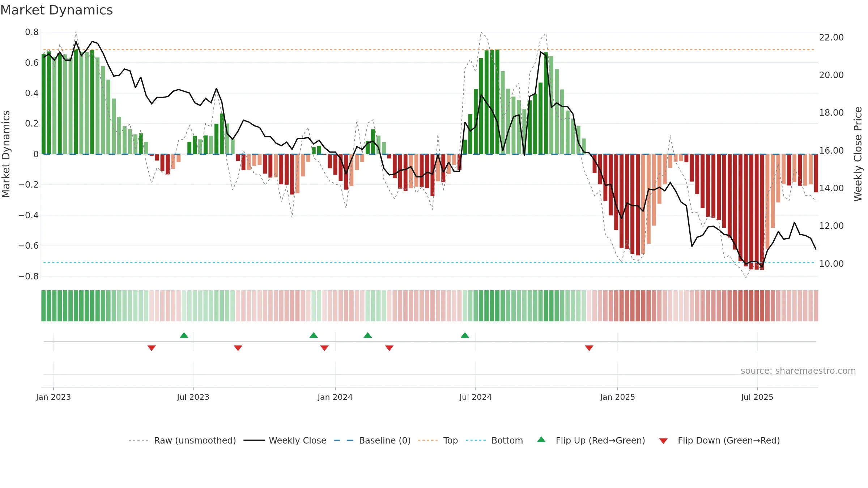Click the green Flip Up legend triangle
868x488 pixels.
[541, 440]
